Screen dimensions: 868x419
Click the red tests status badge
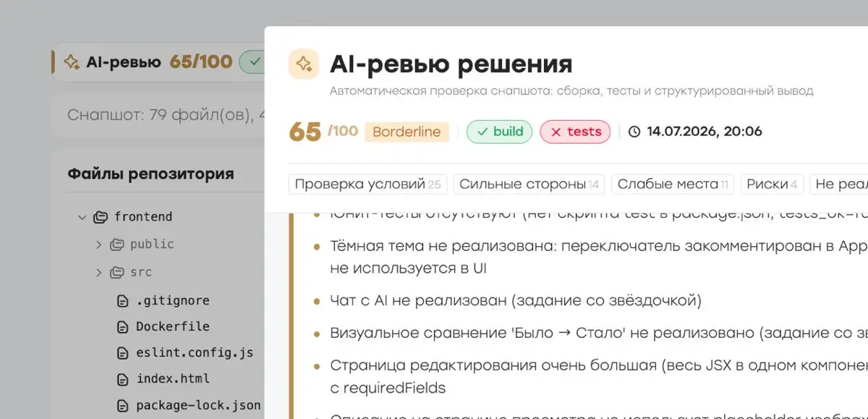pyautogui.click(x=575, y=132)
